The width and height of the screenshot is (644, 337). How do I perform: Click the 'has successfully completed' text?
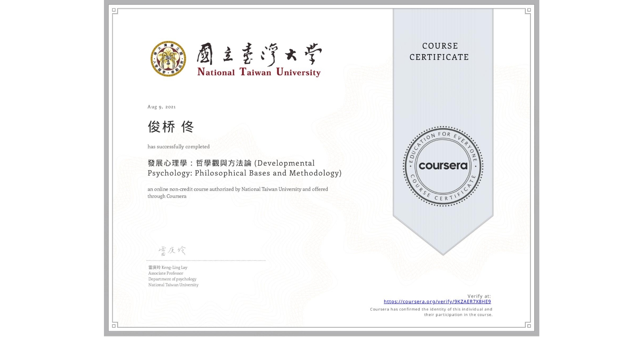[178, 146]
